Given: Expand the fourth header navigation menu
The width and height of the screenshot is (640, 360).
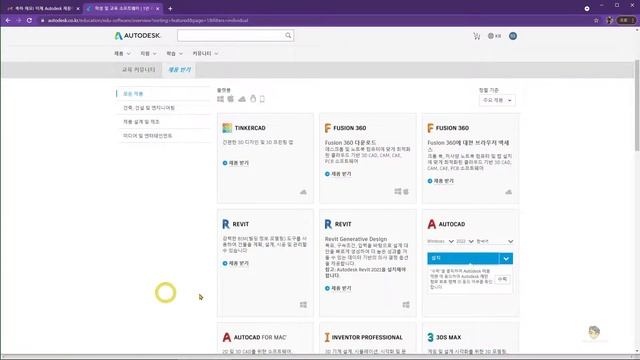Looking at the screenshot, I should click(x=205, y=53).
